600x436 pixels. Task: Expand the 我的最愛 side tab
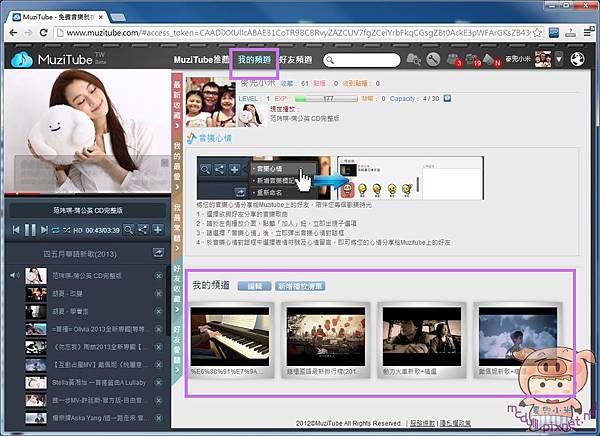pos(177,165)
